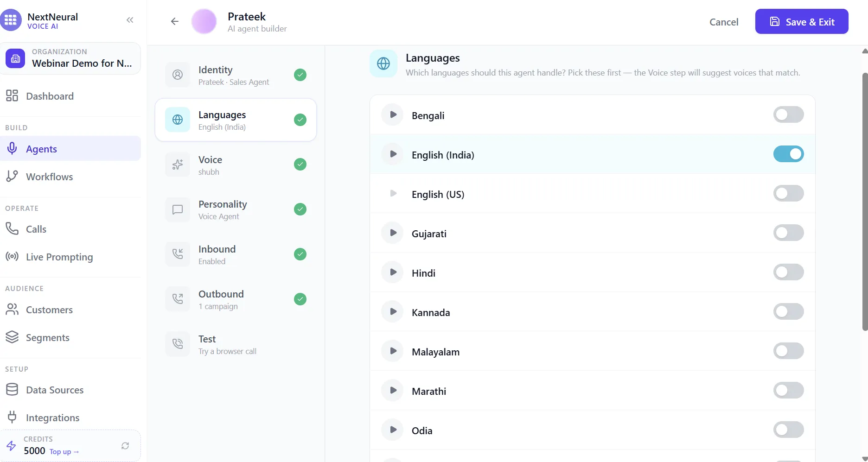Viewport: 868px width, 462px height.
Task: Open the Test browser call step
Action: 236,344
